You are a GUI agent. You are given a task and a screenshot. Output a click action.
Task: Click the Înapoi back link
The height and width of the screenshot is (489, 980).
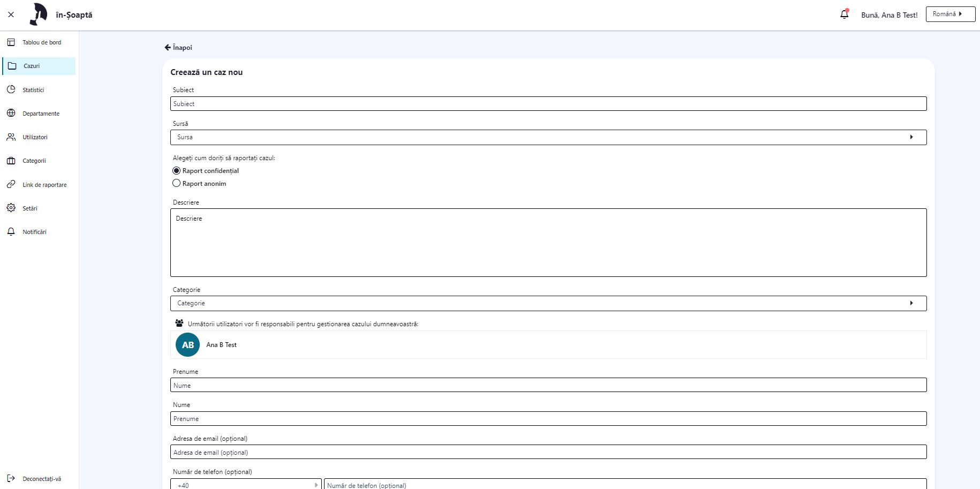[x=179, y=48]
